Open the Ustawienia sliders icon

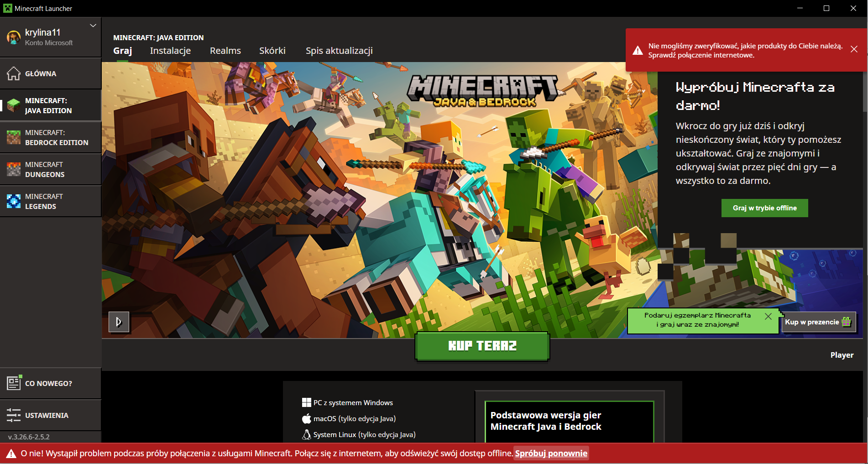pyautogui.click(x=14, y=415)
